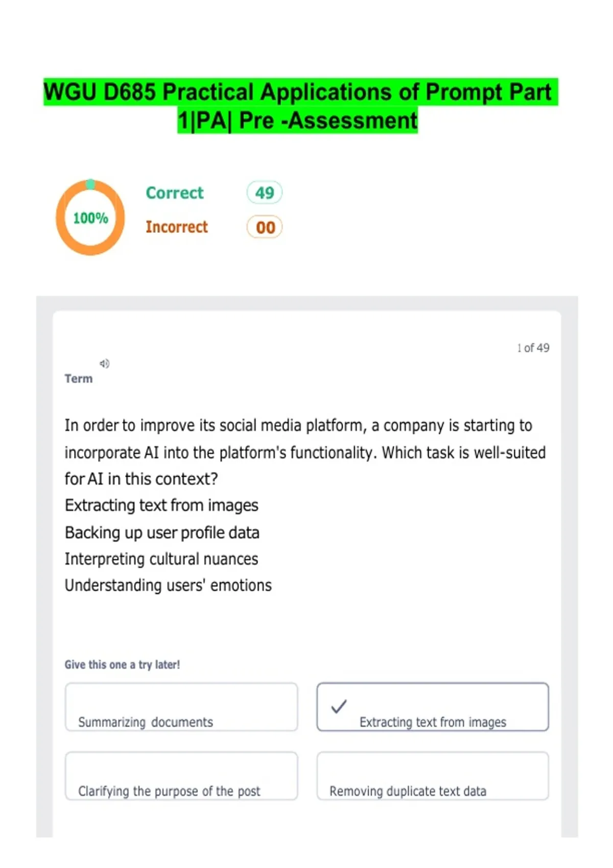
Task: Choose Clarifying the purpose of the post
Action: [x=181, y=776]
